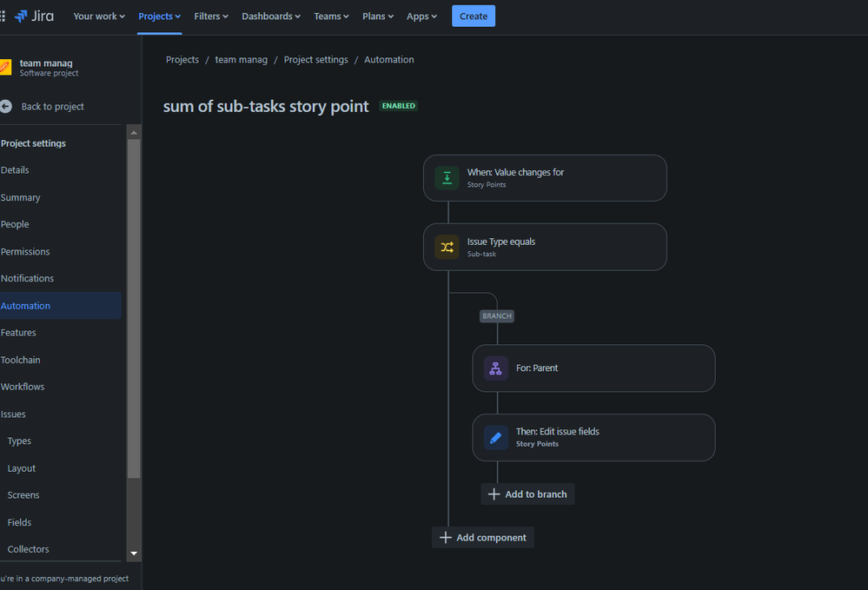Expand the Filters dropdown
This screenshot has height=590, width=868.
[x=211, y=16]
